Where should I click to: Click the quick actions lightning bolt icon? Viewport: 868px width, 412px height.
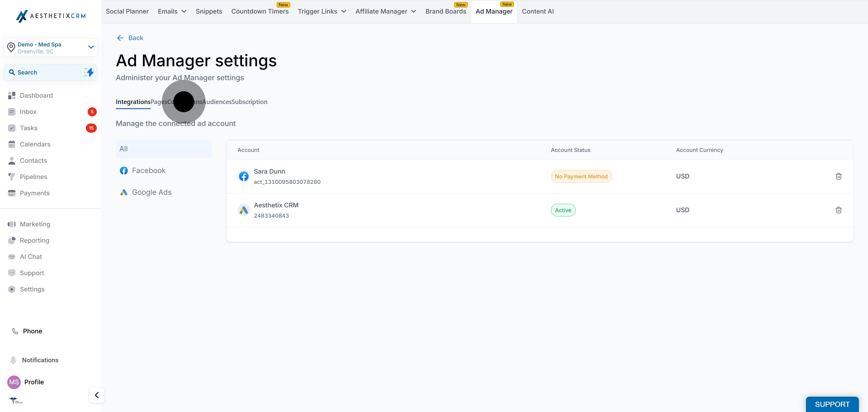point(89,72)
